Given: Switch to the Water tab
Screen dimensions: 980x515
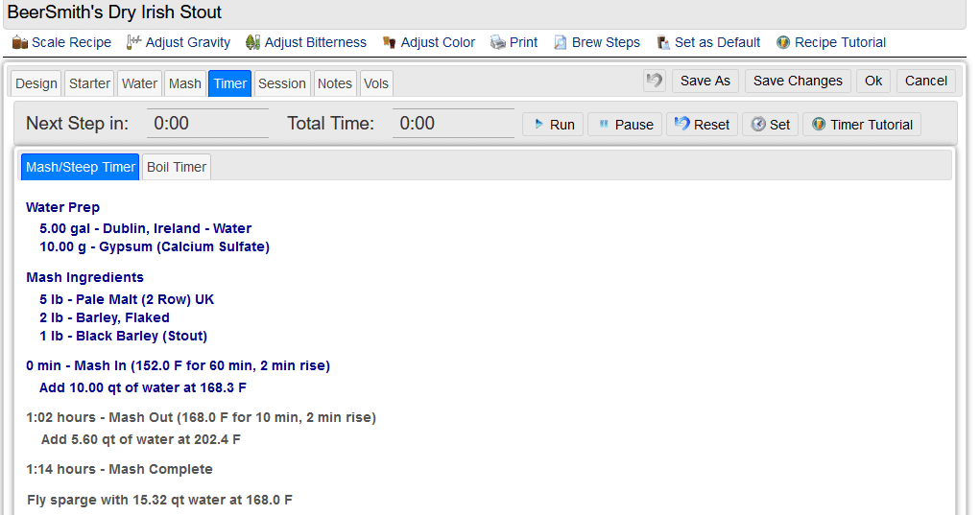Looking at the screenshot, I should coord(139,83).
